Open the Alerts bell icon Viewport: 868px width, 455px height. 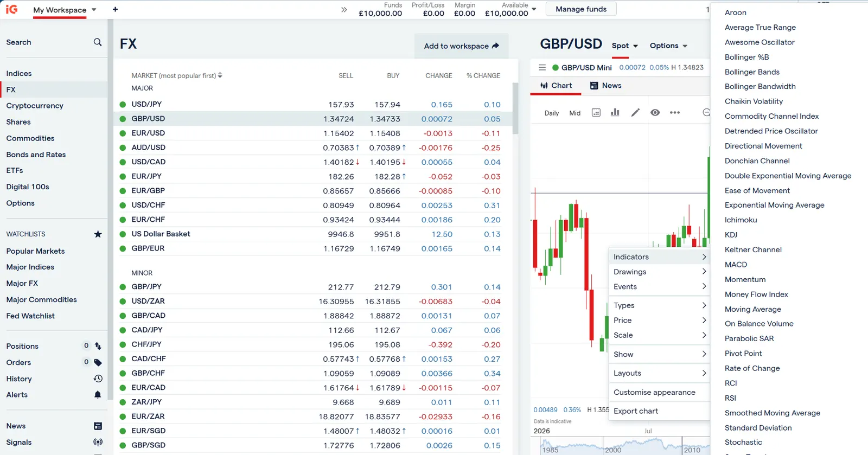pyautogui.click(x=98, y=395)
